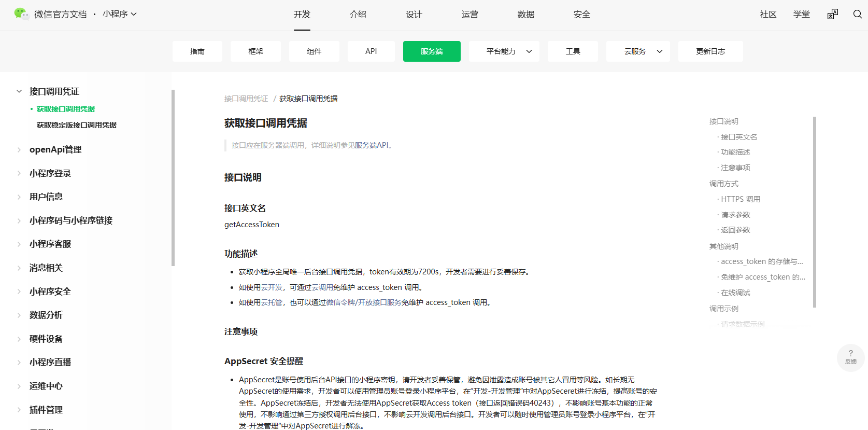Jump to HTTPS 调用 in page outline
The image size is (868, 430).
point(741,199)
